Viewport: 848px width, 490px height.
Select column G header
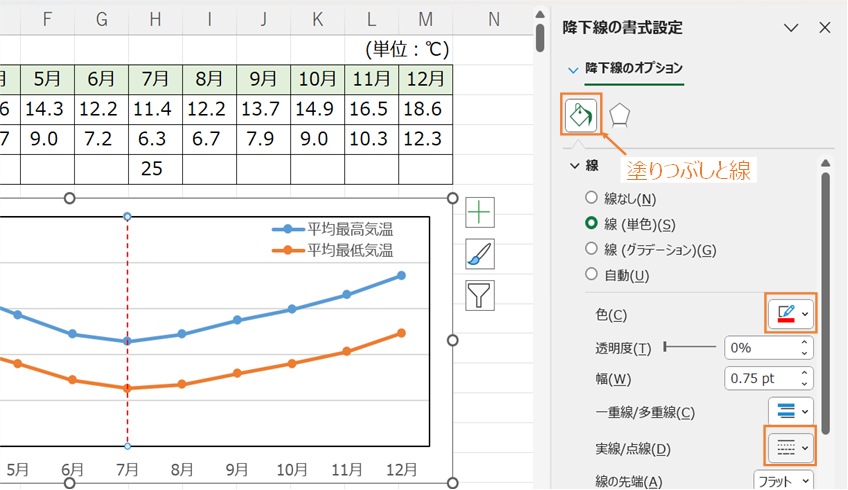(x=102, y=19)
